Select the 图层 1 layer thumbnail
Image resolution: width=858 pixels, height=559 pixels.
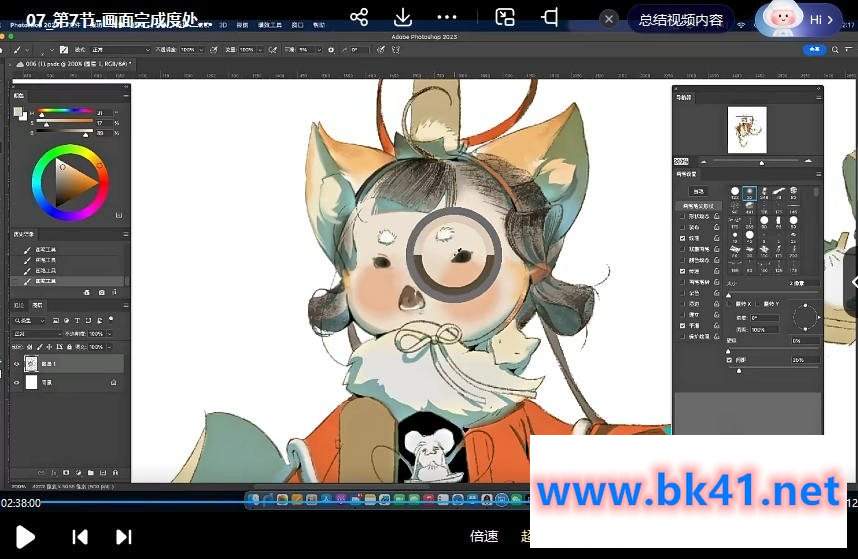point(31,363)
